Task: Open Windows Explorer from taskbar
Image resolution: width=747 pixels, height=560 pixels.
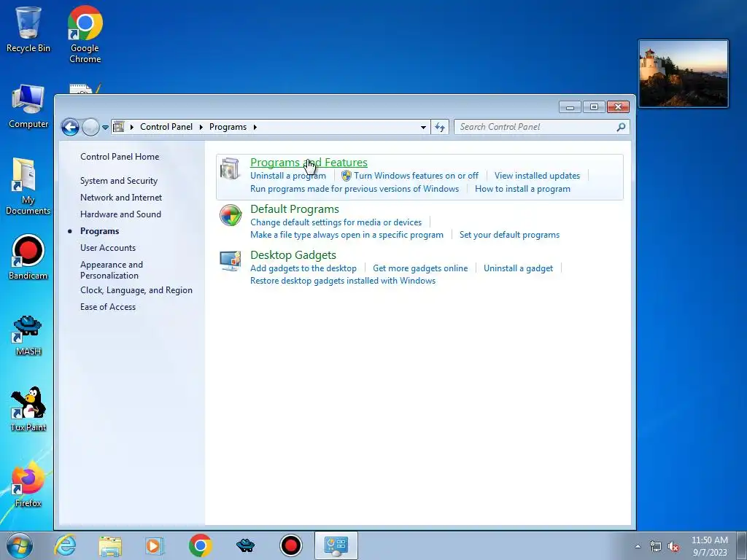Action: 110,545
